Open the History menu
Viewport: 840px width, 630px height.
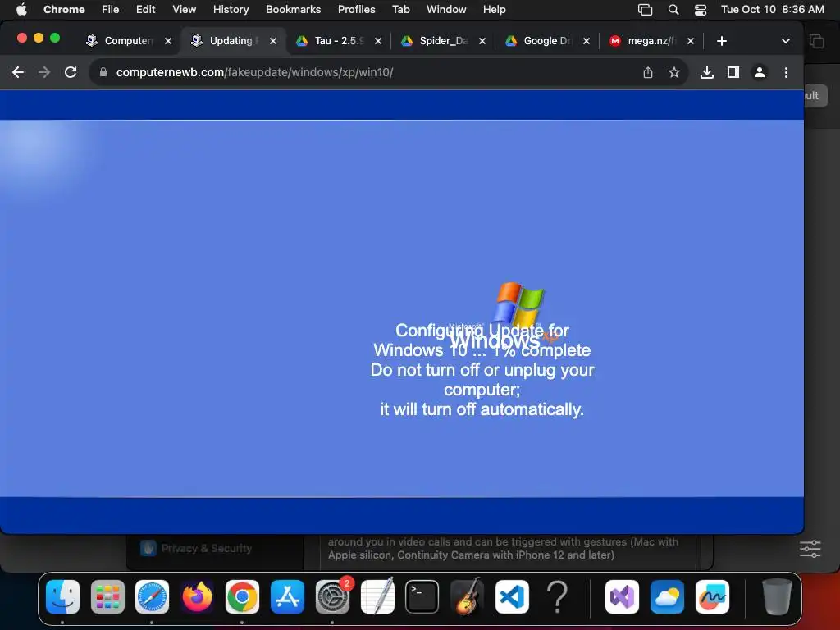click(x=231, y=10)
